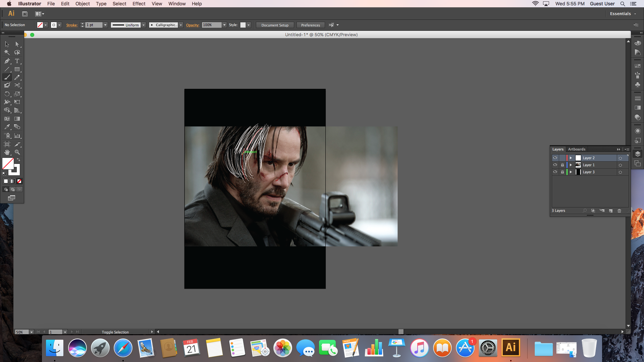Select the Pen tool

pyautogui.click(x=7, y=61)
